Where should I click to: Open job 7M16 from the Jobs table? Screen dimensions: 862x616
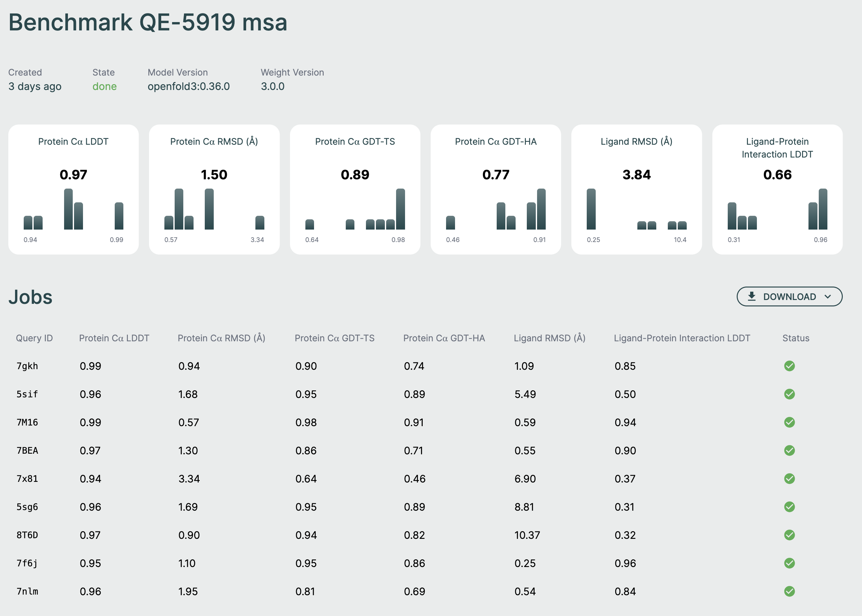click(27, 422)
